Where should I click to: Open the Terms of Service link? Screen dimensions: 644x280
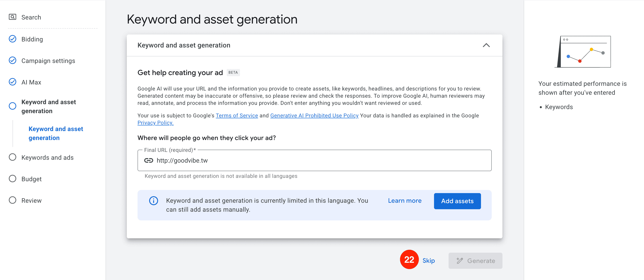237,115
